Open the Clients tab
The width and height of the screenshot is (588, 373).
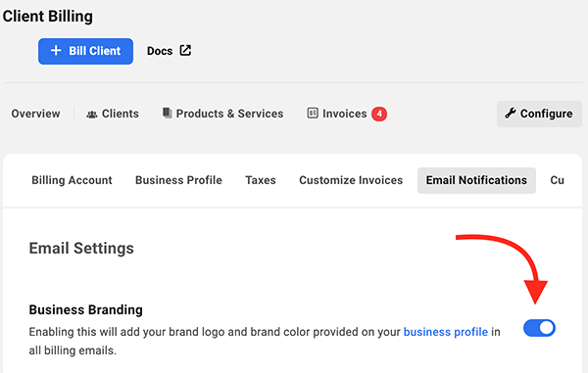pyautogui.click(x=113, y=114)
